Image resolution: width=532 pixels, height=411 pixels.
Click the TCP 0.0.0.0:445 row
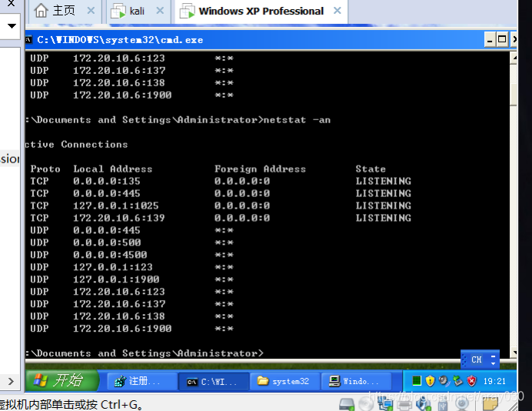221,193
